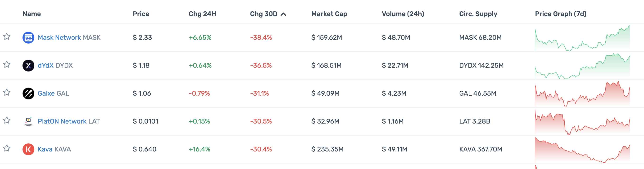Sort by Chg 24H column header
This screenshot has width=644, height=169.
202,14
